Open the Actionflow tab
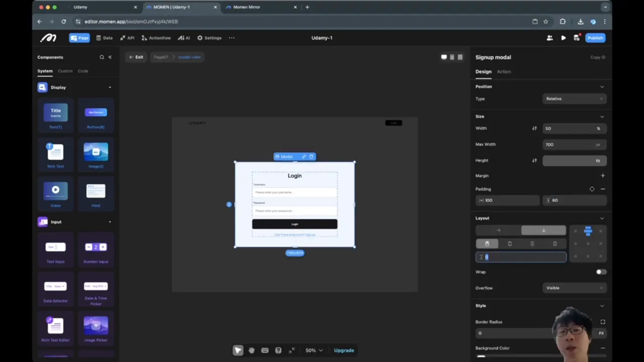The height and width of the screenshot is (362, 644). click(x=156, y=38)
